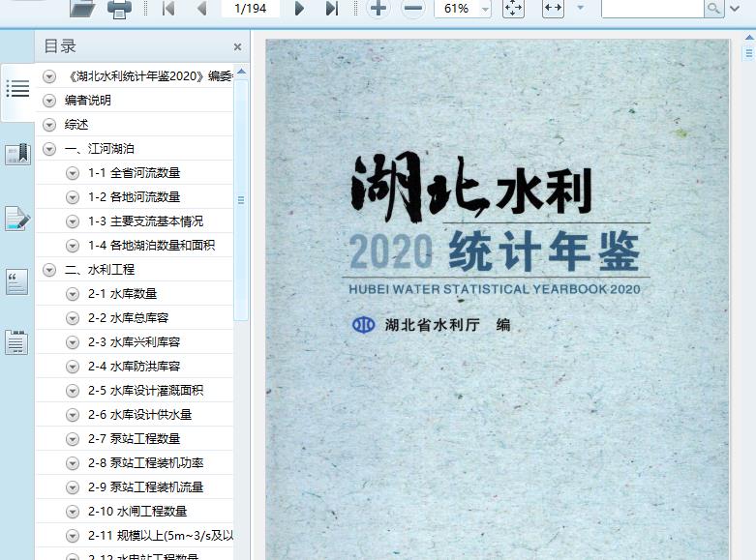Zoom out with the minus button
Image resolution: width=756 pixels, height=560 pixels.
click(x=412, y=8)
